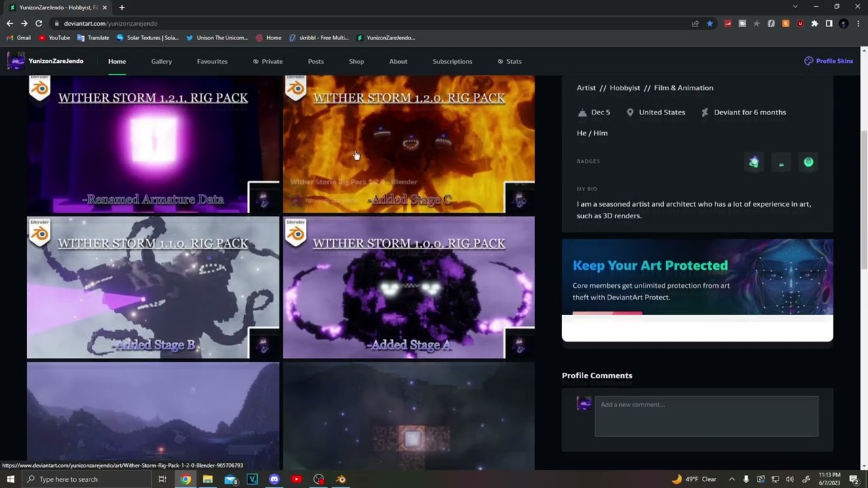This screenshot has width=868, height=488.
Task: Close the YunizonZareJendo browser tab
Action: (x=104, y=7)
